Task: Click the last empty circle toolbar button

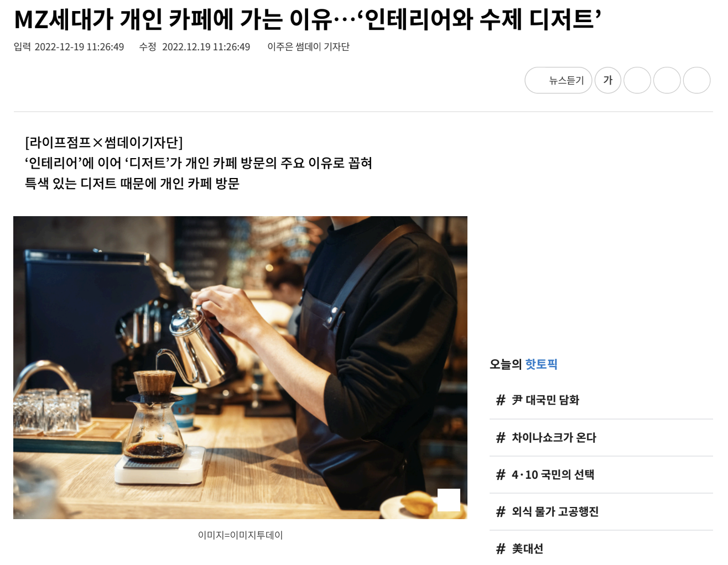Action: (x=697, y=80)
